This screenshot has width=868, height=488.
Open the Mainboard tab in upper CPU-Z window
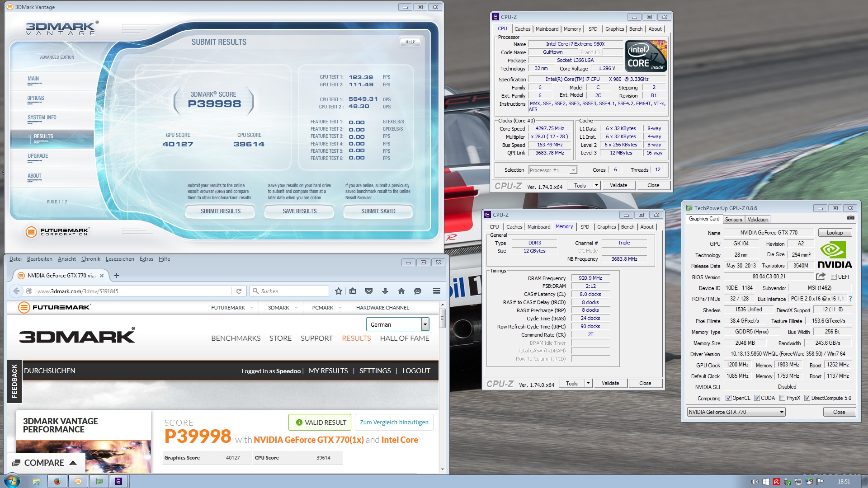coord(547,29)
